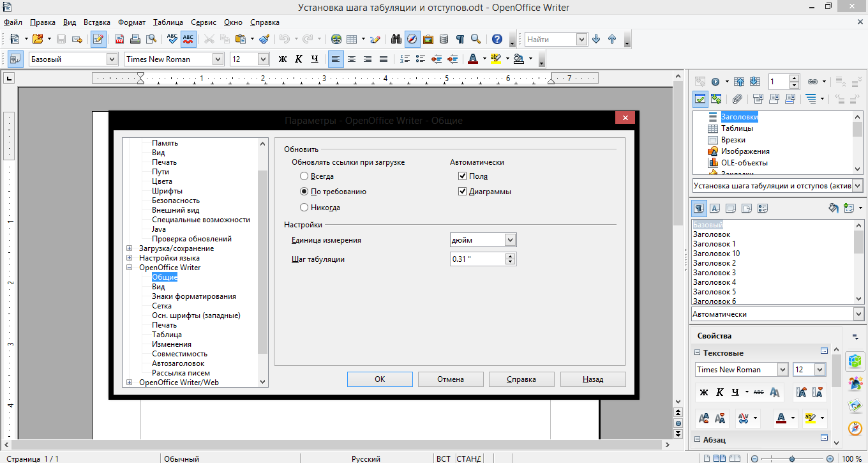Open the Формат menu

[x=131, y=22]
